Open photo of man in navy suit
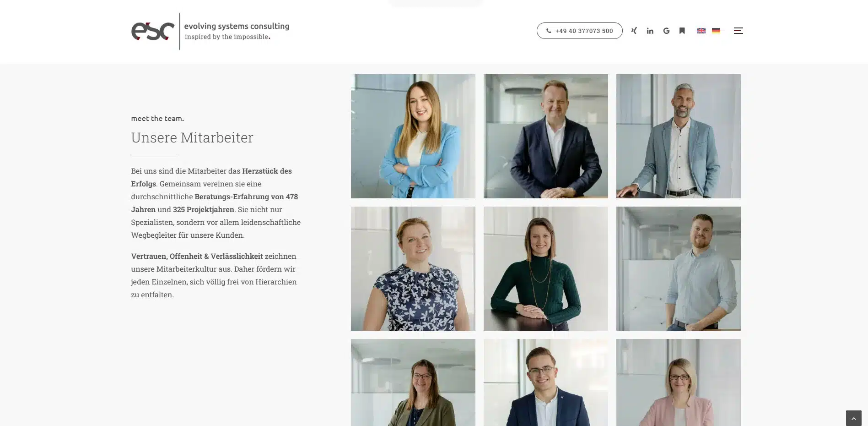868x426 pixels. (x=545, y=136)
